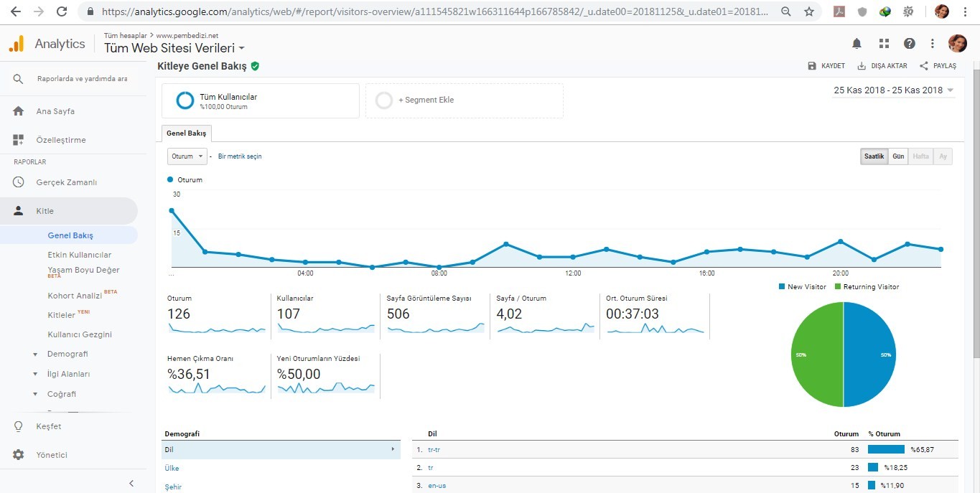Click the green Returning Visitor pie slice
The height and width of the screenshot is (493, 980).
tap(817, 355)
